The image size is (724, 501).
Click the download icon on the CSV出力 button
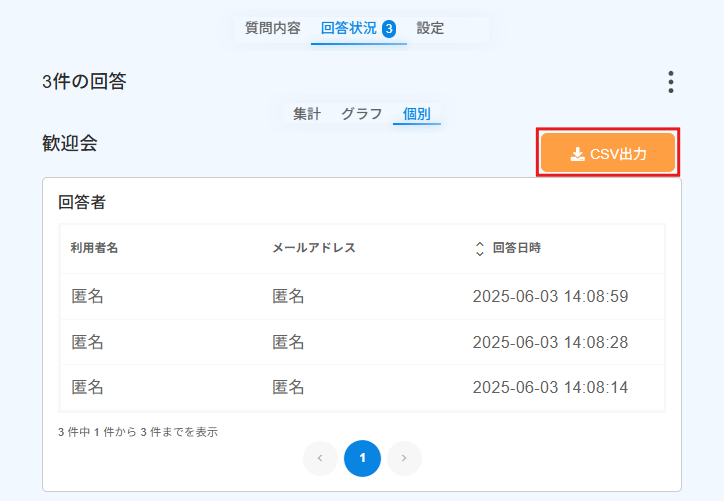[x=577, y=154]
